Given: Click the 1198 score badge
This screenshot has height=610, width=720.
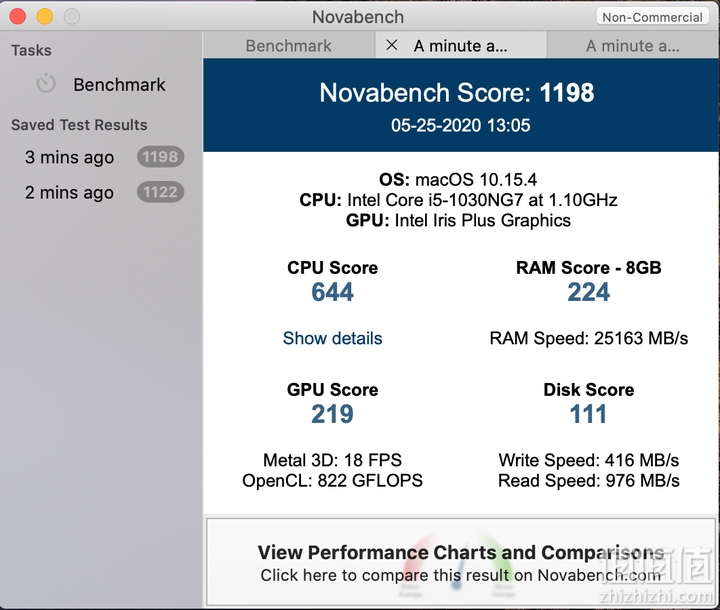Looking at the screenshot, I should pos(160,157).
